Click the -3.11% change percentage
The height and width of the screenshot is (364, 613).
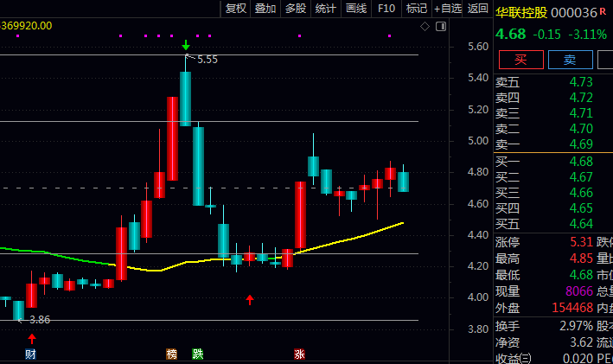click(x=587, y=35)
